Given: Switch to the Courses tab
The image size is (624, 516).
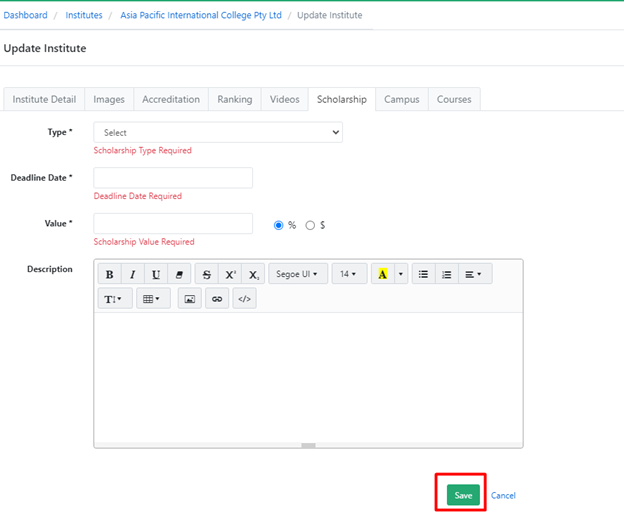Looking at the screenshot, I should (x=454, y=99).
